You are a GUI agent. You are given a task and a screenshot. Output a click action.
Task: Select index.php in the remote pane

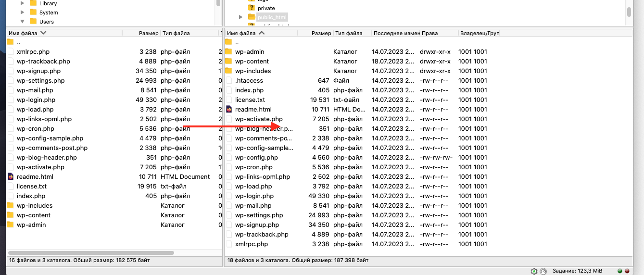tap(249, 90)
